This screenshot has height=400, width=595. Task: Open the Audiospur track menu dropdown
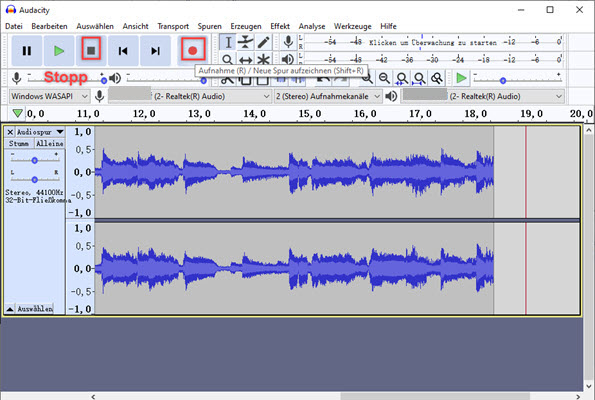click(x=39, y=132)
